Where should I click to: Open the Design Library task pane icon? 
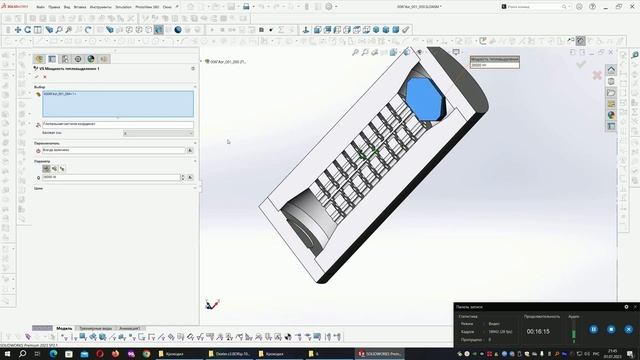[x=611, y=81]
